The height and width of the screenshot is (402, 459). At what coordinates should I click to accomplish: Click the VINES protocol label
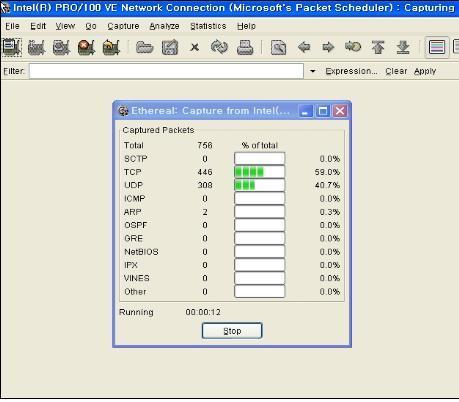coord(137,278)
